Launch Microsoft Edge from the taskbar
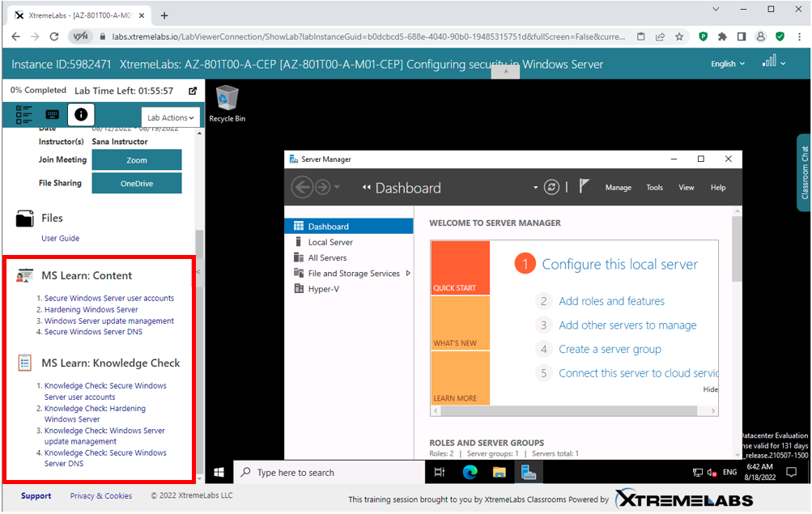Screen dimensions: 812x514 470,472
